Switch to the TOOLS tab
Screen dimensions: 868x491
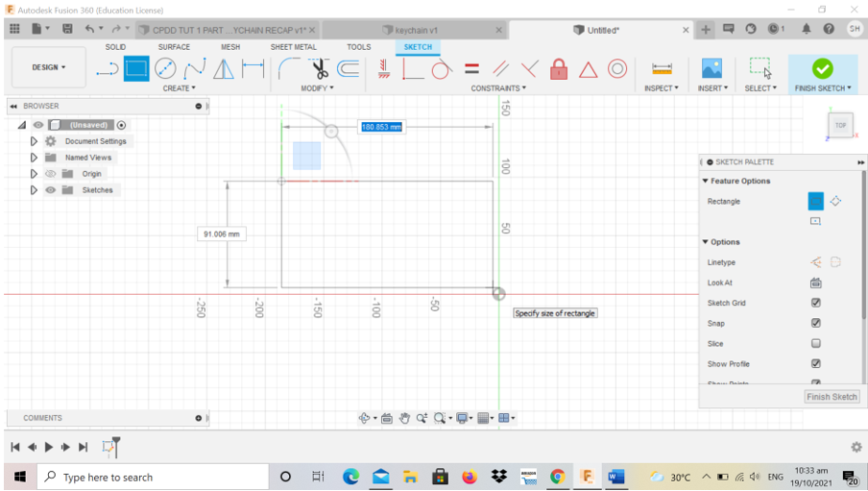[359, 47]
